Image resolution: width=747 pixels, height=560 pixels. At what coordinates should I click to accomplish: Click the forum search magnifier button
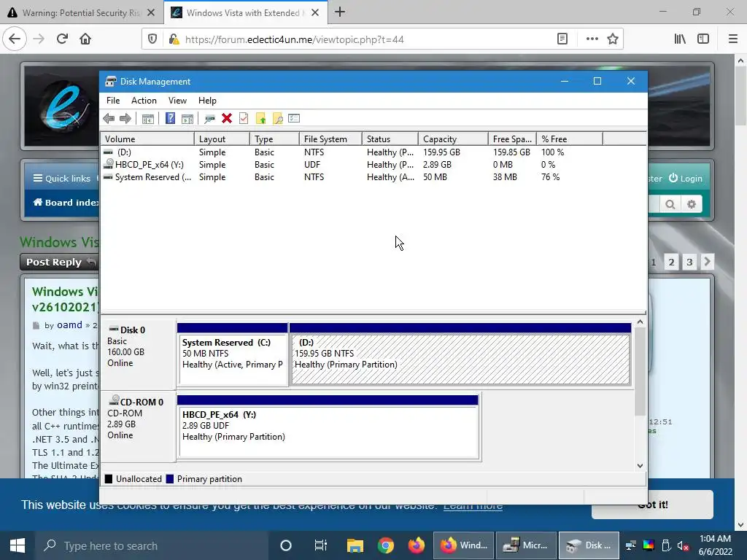670,204
